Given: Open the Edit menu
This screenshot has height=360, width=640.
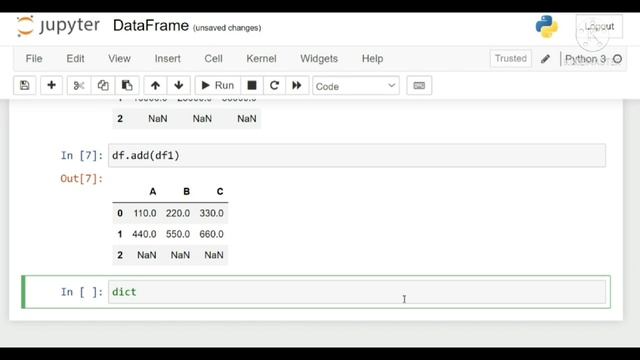Looking at the screenshot, I should tap(76, 59).
